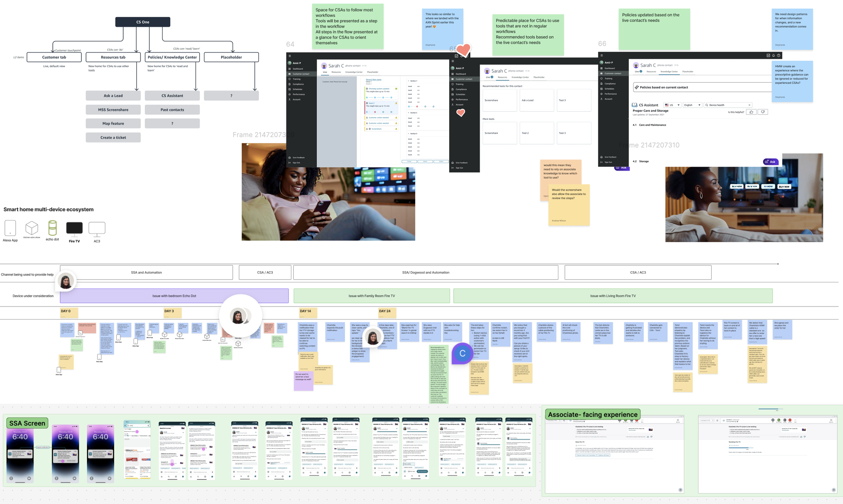Clear the Device health search with X
The height and width of the screenshot is (504, 843).
750,105
